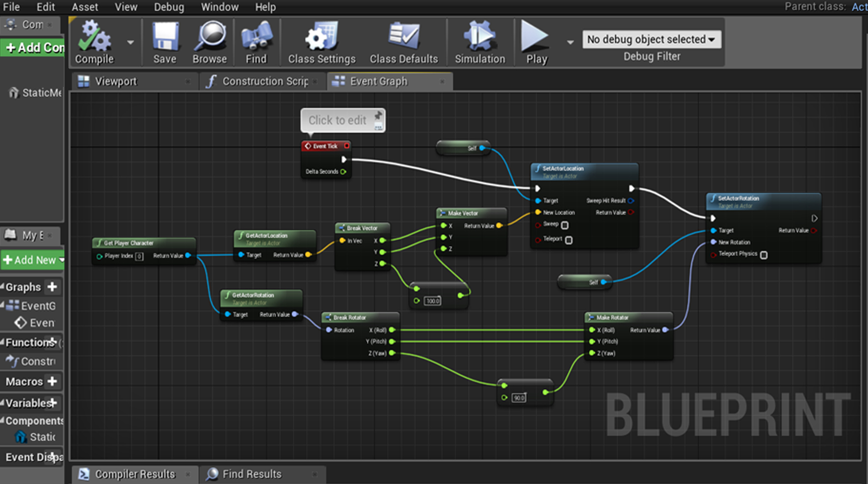This screenshot has height=484, width=868.
Task: Open the debug object selection dropdown
Action: tap(651, 39)
